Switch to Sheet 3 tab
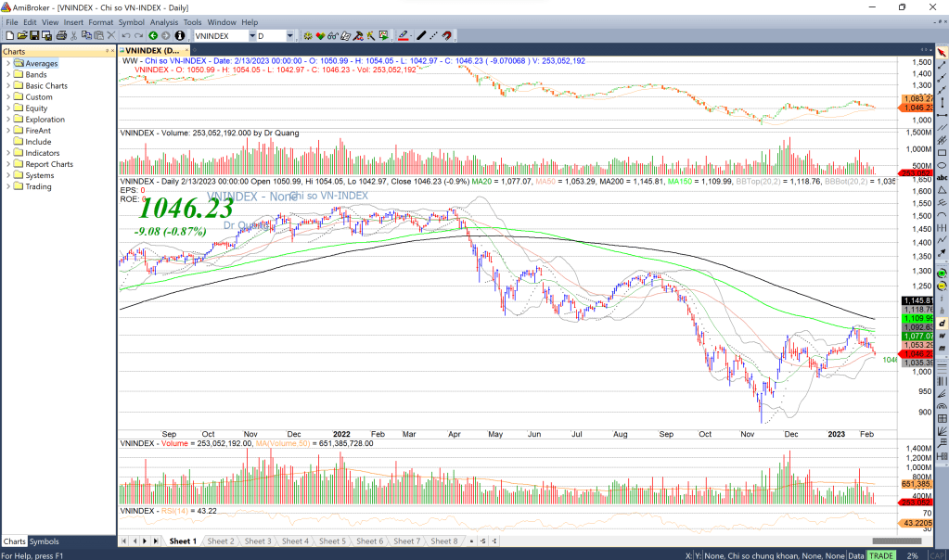The height and width of the screenshot is (560, 949). 257,541
